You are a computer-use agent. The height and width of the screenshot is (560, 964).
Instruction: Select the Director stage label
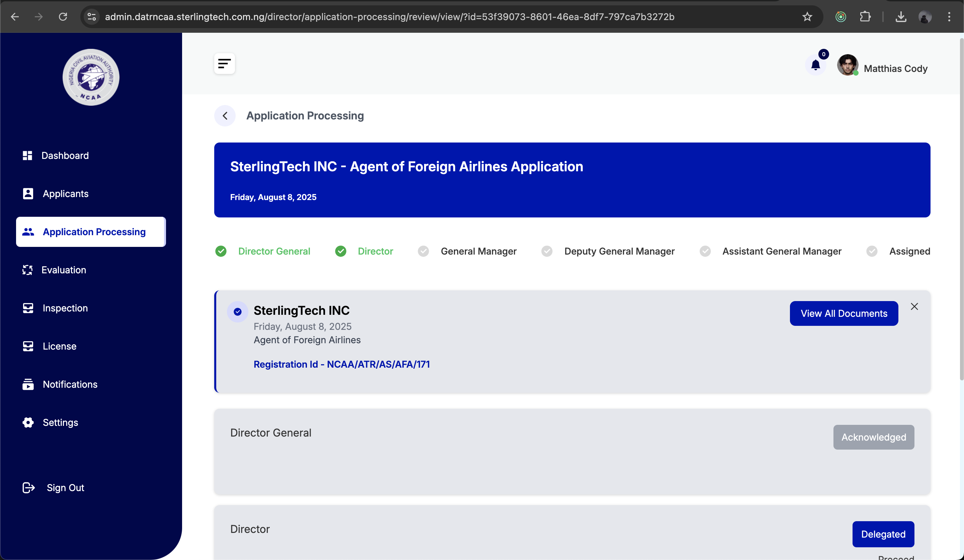click(375, 251)
